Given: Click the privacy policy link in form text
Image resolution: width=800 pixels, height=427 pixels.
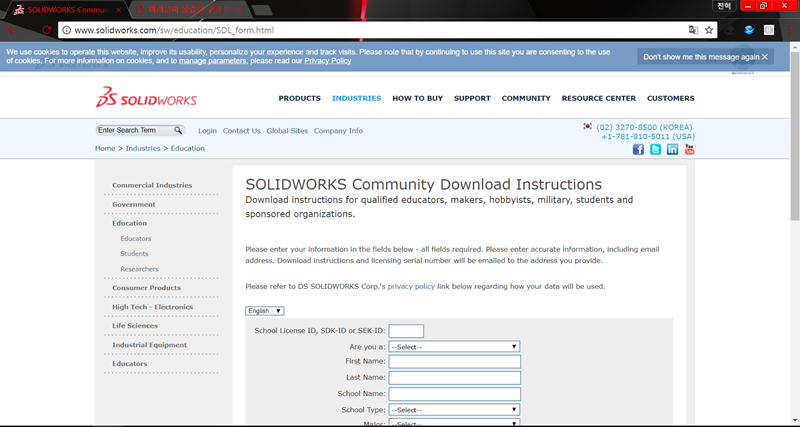Looking at the screenshot, I should [x=411, y=286].
